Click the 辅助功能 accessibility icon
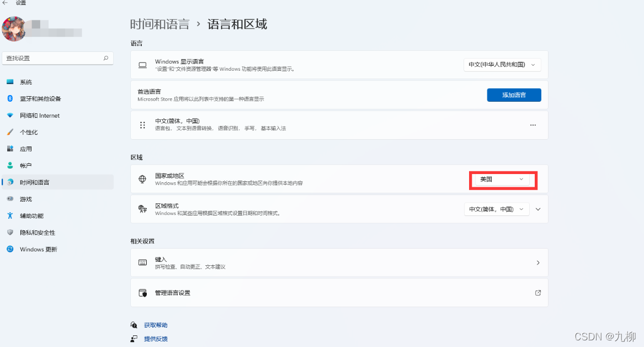This screenshot has width=644, height=347. coord(10,215)
